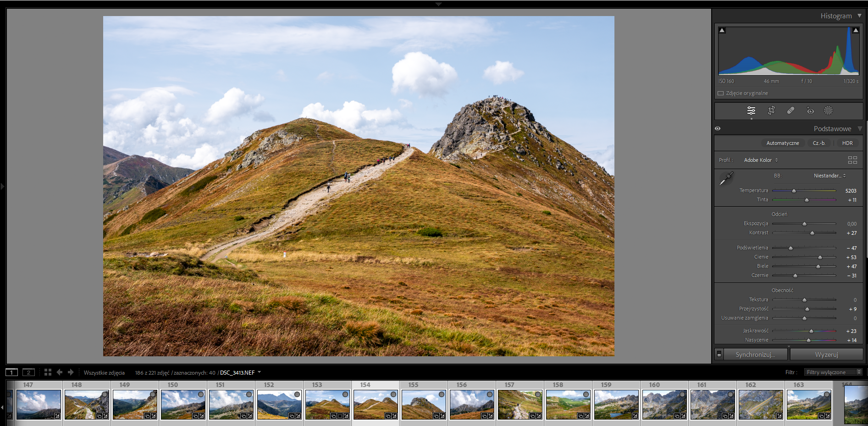Image resolution: width=868 pixels, height=426 pixels.
Task: Select the Crop and rotate tool
Action: (x=771, y=111)
